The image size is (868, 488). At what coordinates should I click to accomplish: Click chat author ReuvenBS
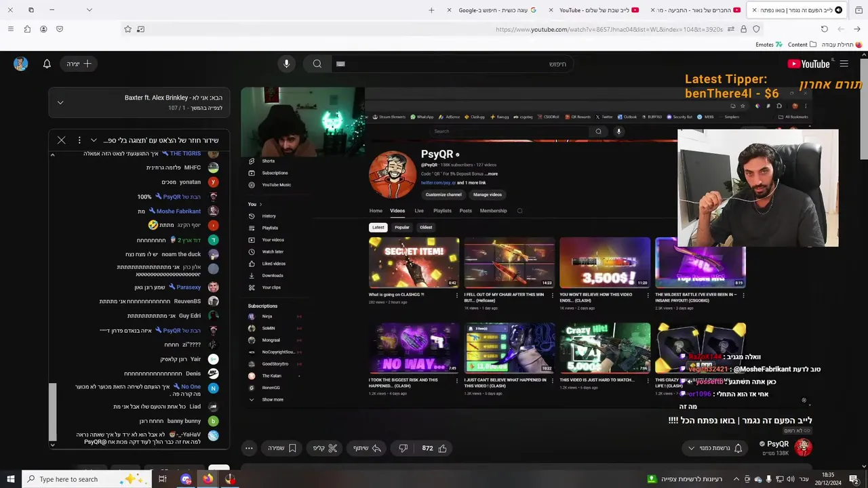[x=187, y=302]
